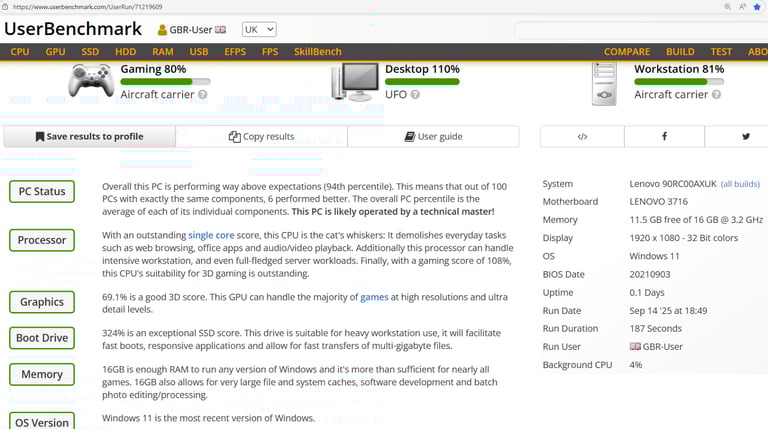This screenshot has height=429, width=768.
Task: Click the workstation tower icon
Action: tap(604, 84)
